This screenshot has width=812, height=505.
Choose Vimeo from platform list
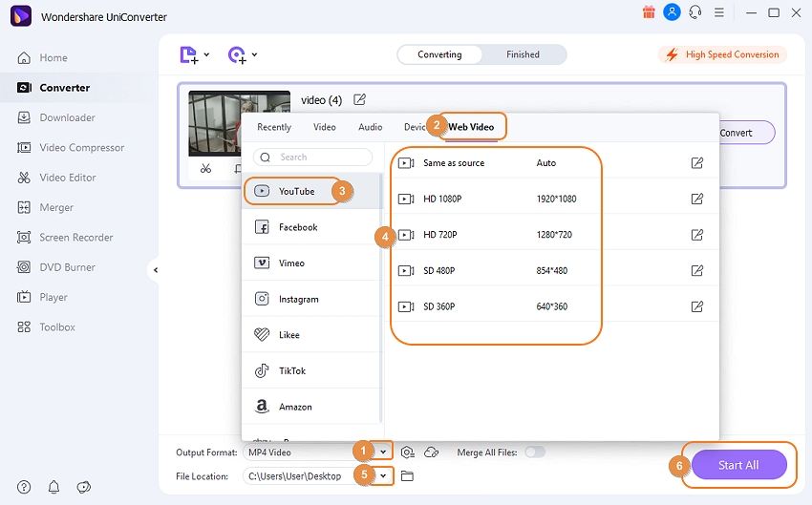[x=311, y=263]
